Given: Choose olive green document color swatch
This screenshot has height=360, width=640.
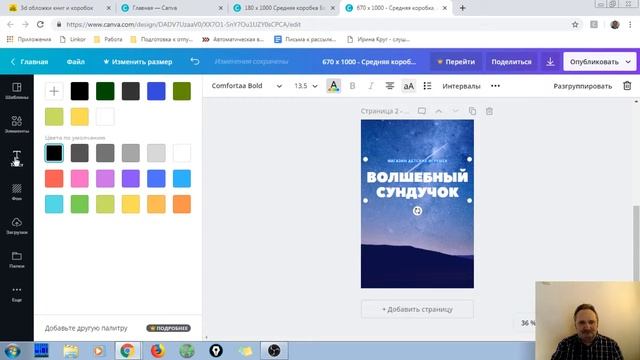Looking at the screenshot, I should coord(182,91).
